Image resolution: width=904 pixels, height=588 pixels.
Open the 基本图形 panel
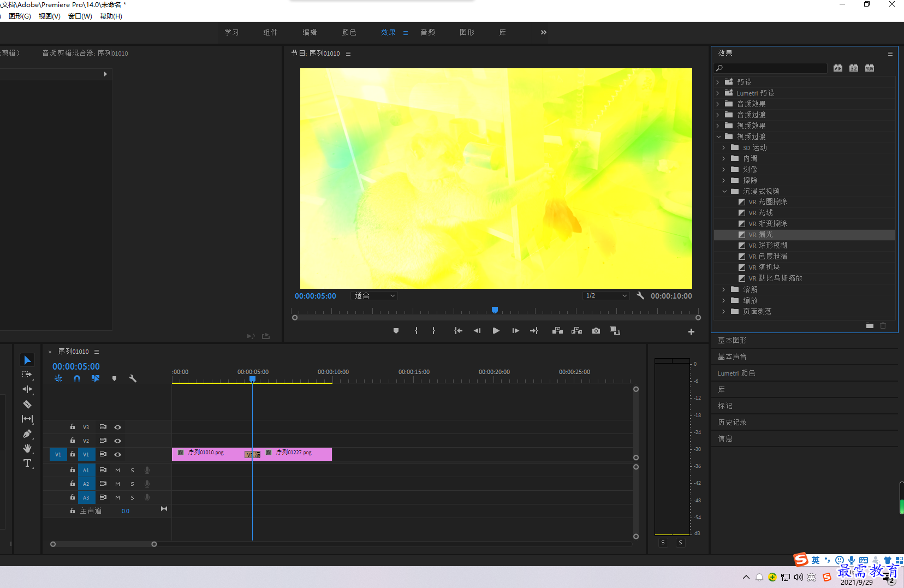pos(732,340)
